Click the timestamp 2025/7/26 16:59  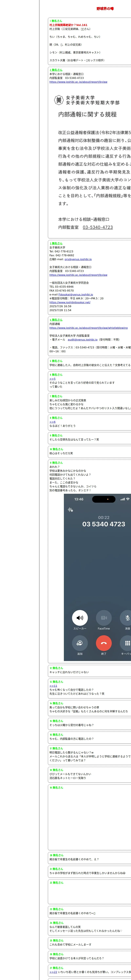click(60, 306)
